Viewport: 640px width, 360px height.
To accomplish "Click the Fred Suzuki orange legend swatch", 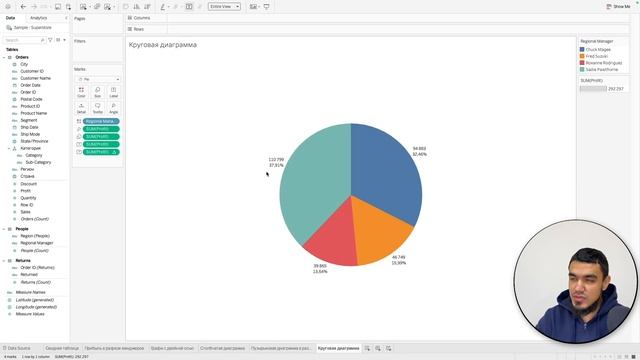I will pos(582,56).
